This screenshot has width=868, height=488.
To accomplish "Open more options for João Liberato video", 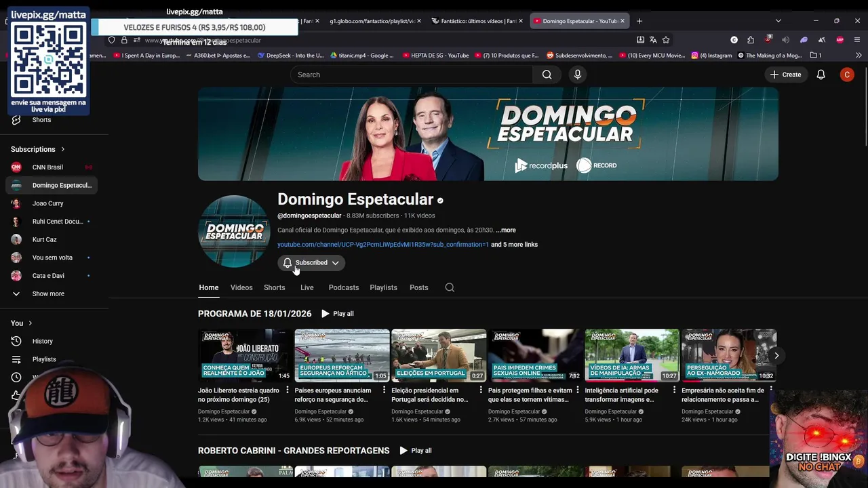I will coord(288,390).
